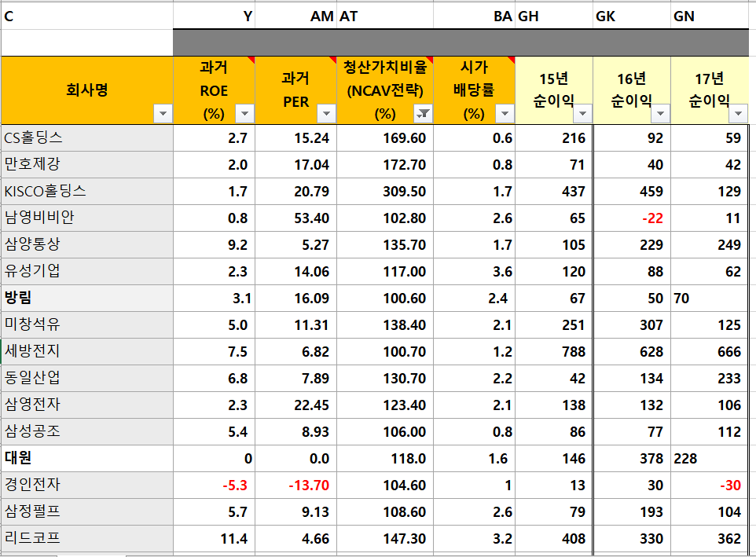Select column header AM
Viewport: 756px width, 557px height.
coord(295,16)
